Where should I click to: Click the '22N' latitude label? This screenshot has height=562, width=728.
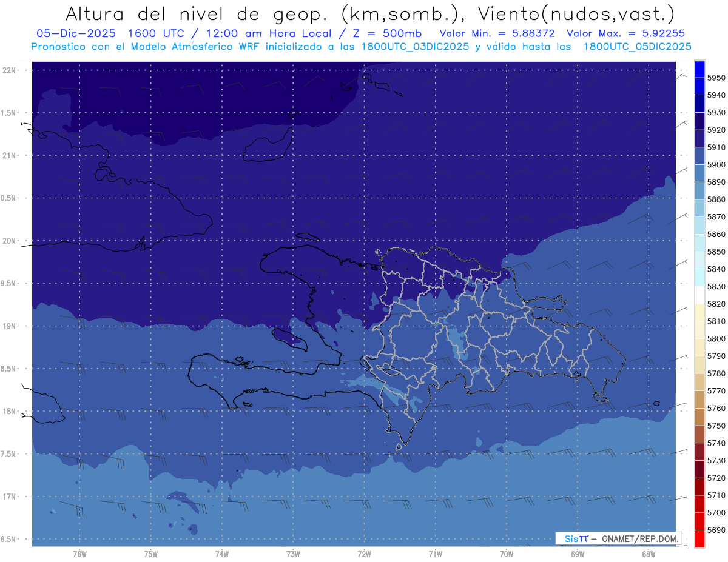(9, 70)
